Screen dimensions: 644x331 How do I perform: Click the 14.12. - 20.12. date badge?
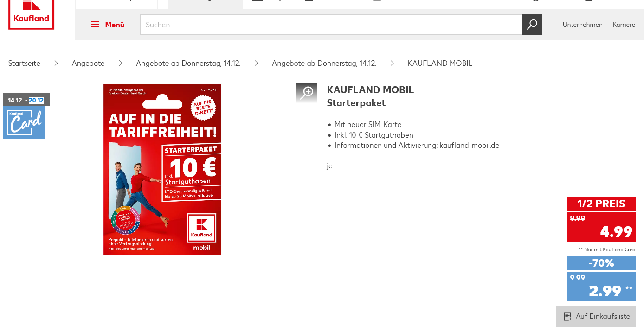coord(26,100)
